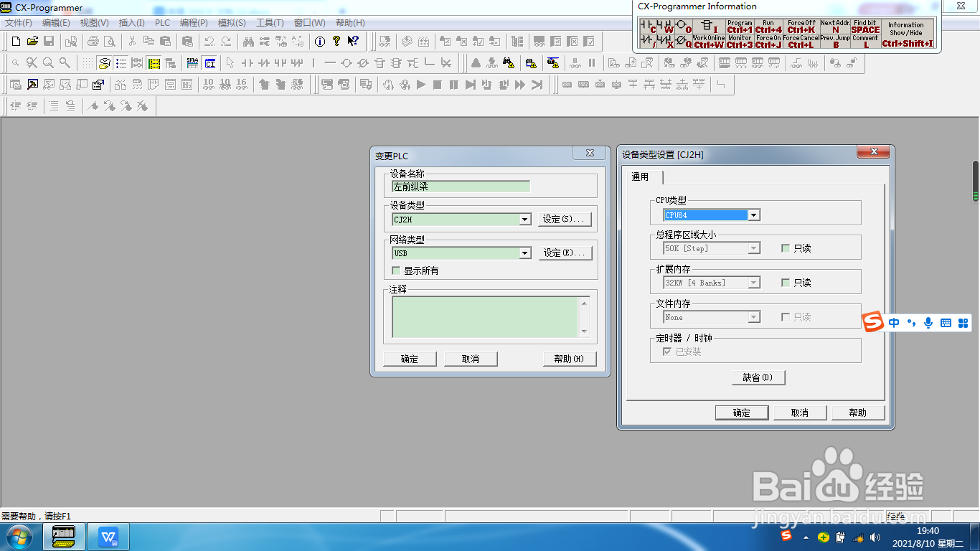Click the Windows Start button

(19, 536)
